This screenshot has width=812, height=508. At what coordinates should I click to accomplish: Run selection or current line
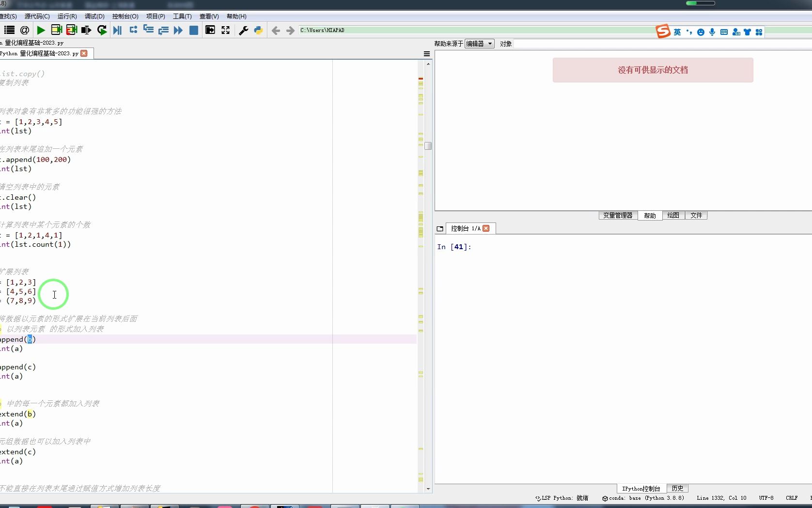click(86, 30)
